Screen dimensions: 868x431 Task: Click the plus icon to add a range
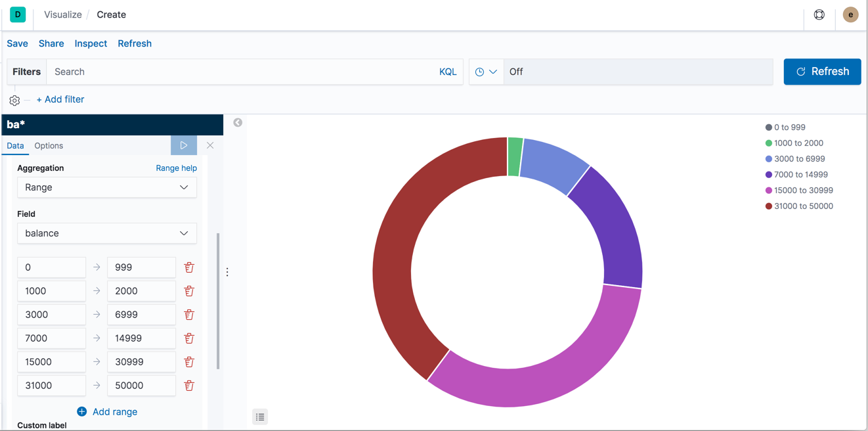pyautogui.click(x=81, y=411)
